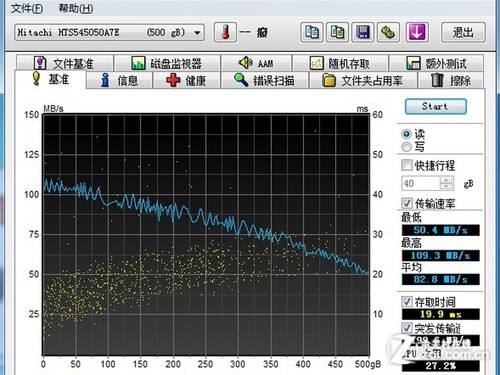Select the 写 write radio button
Viewport: 500px width, 375px height.
click(x=406, y=147)
